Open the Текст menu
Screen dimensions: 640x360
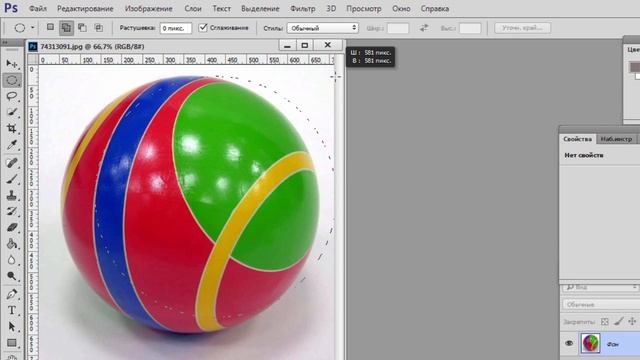(222, 9)
